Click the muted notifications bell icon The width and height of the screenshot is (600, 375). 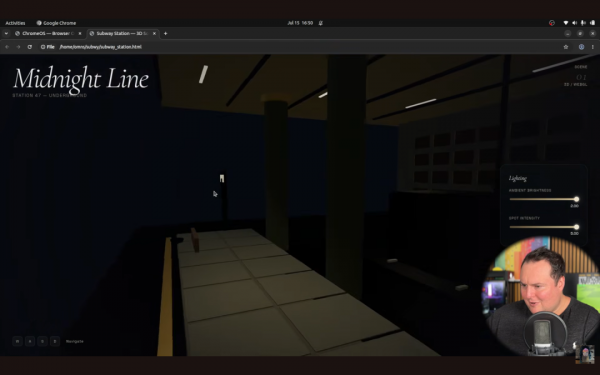point(321,23)
